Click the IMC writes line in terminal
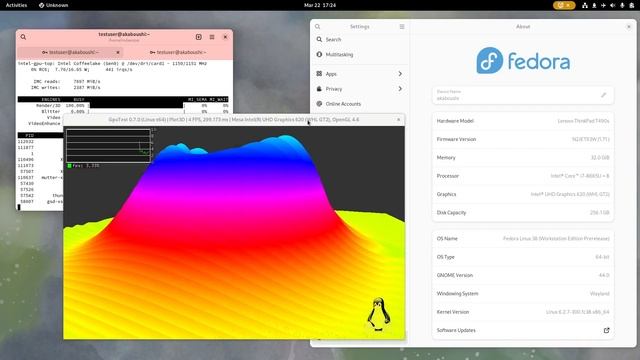The width and height of the screenshot is (640, 360). click(x=67, y=87)
